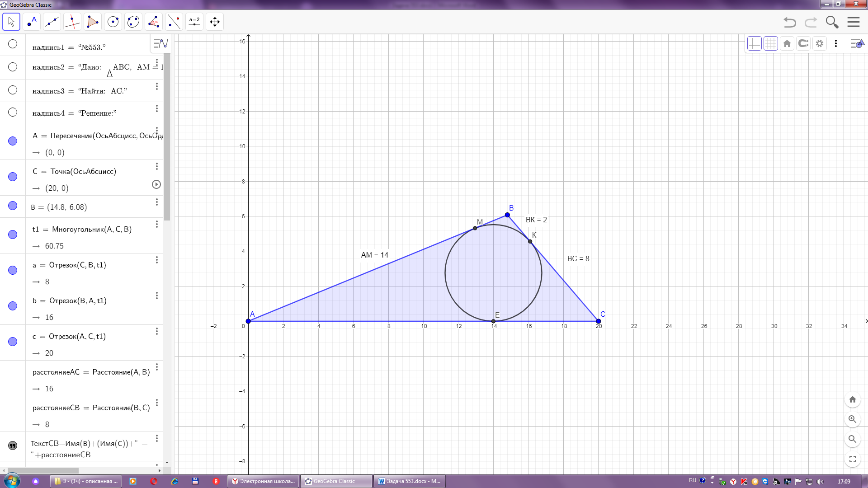868x488 pixels.
Task: Click the vertical scrollbar of algebra view
Action: click(x=167, y=136)
